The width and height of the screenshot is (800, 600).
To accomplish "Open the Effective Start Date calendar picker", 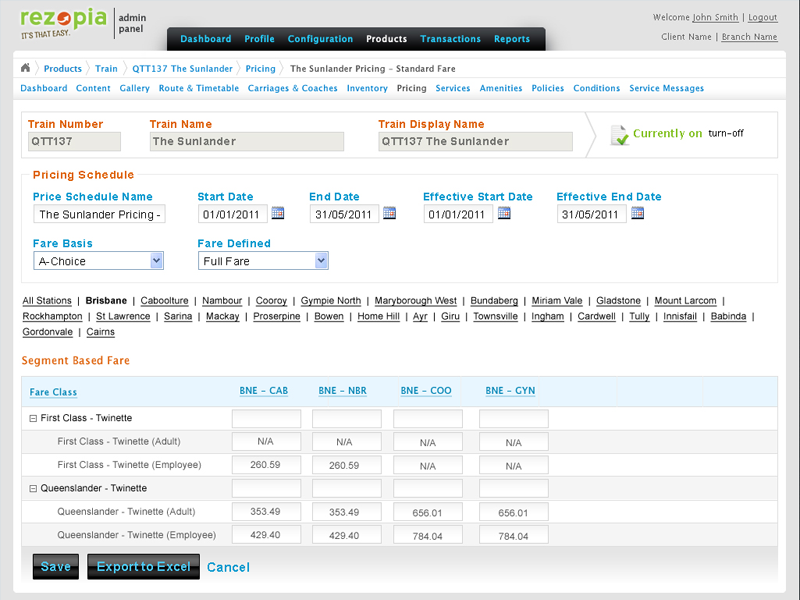I will pyautogui.click(x=505, y=213).
